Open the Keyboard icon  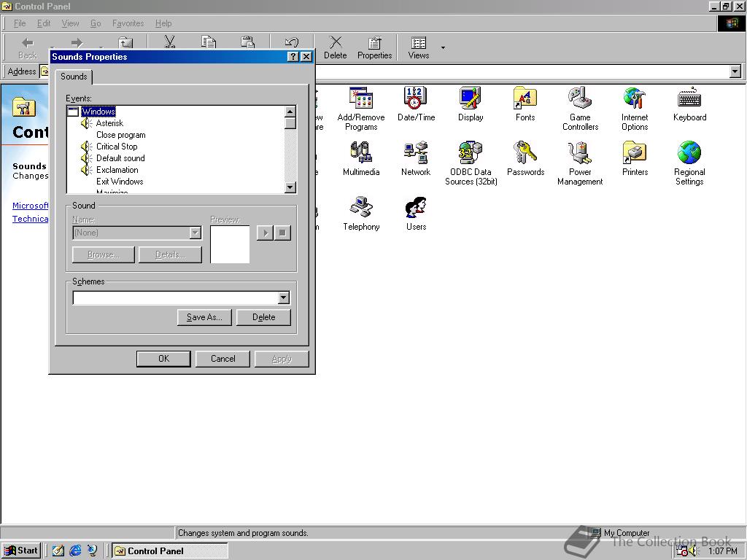point(689,99)
